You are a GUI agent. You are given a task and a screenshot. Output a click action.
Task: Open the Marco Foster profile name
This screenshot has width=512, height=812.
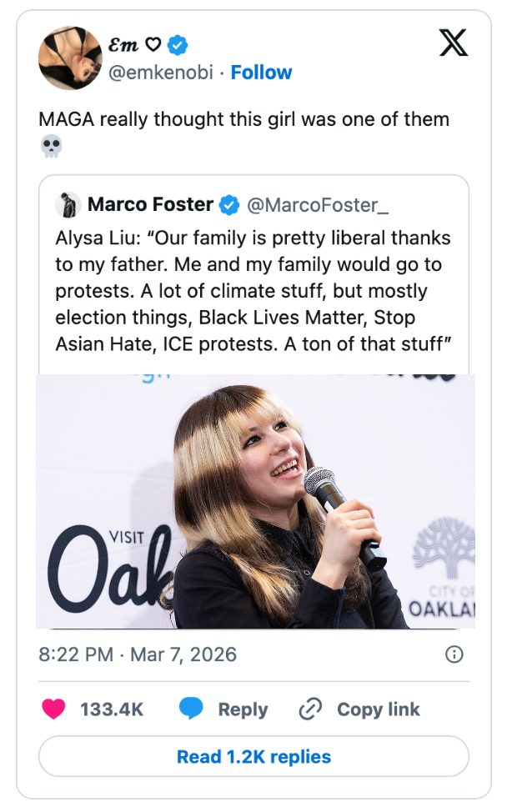[150, 204]
